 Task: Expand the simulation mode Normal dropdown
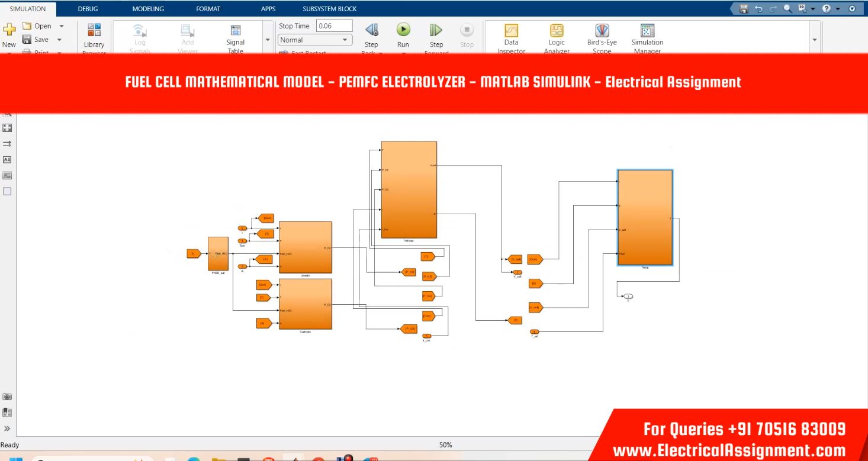(345, 40)
